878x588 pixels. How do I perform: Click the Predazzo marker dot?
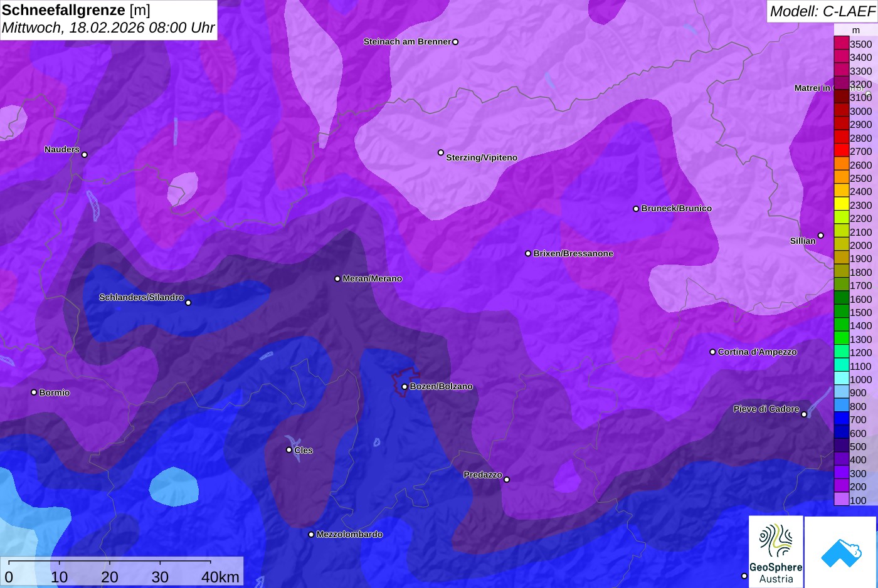click(x=507, y=480)
